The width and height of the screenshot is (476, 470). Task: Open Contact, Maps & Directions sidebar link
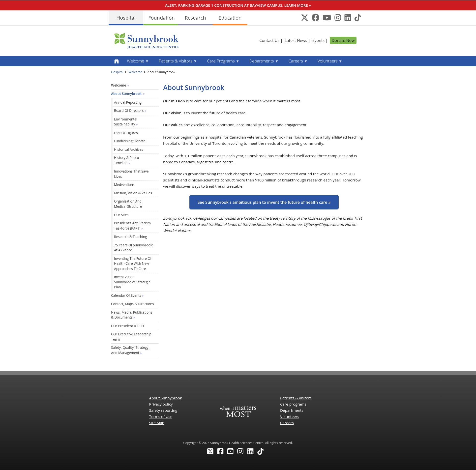[x=132, y=304]
